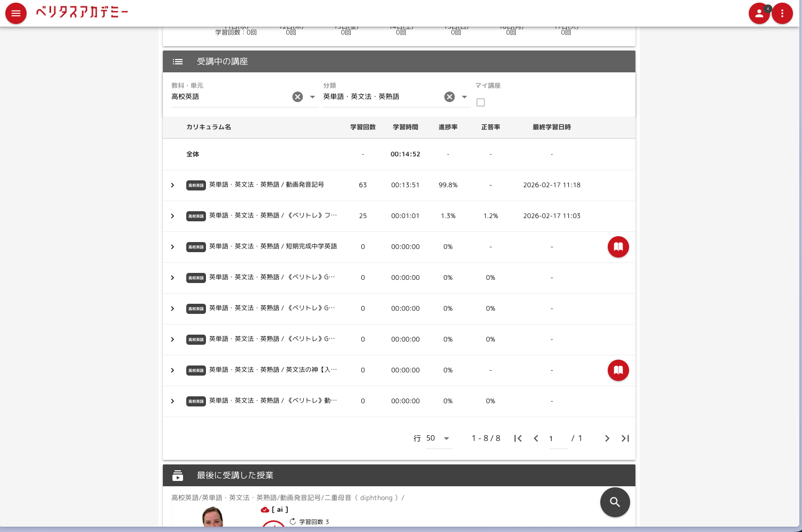This screenshot has height=532, width=802.
Task: Open the user account icon
Action: point(759,13)
